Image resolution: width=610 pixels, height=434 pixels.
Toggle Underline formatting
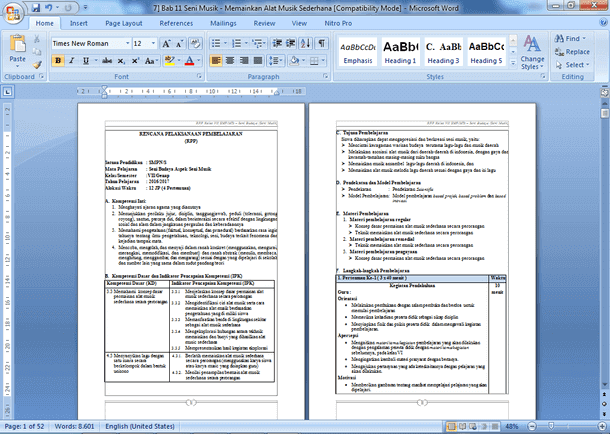tap(86, 61)
